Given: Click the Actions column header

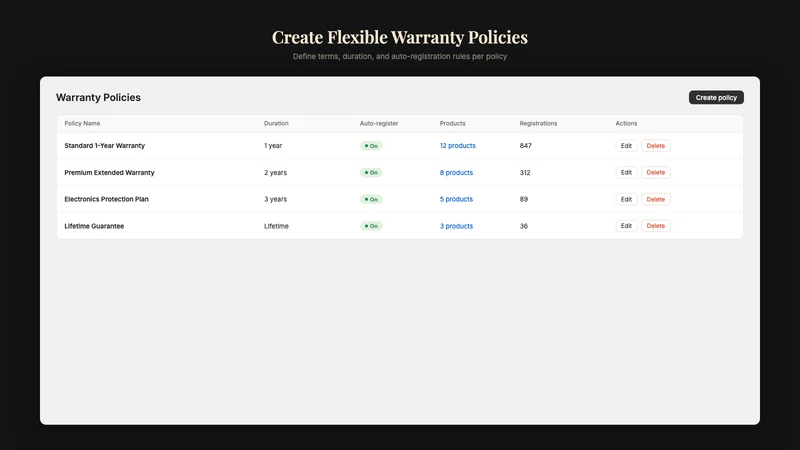Looking at the screenshot, I should (626, 123).
